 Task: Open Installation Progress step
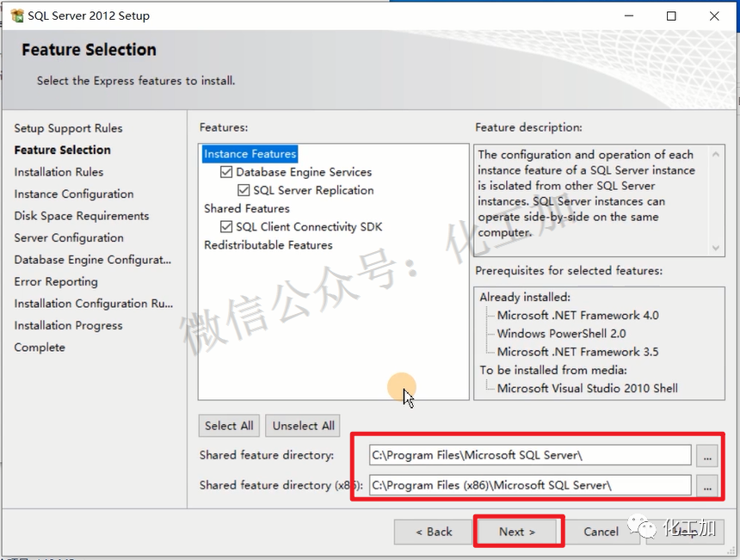click(x=69, y=325)
